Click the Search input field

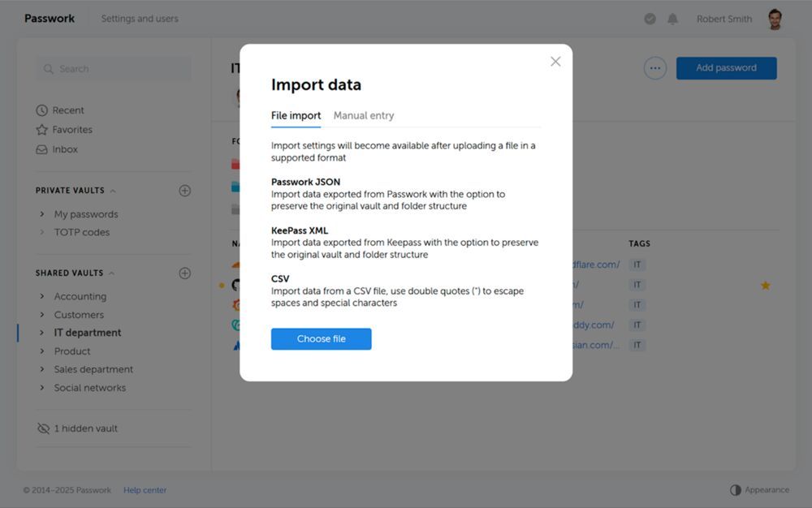click(x=114, y=69)
